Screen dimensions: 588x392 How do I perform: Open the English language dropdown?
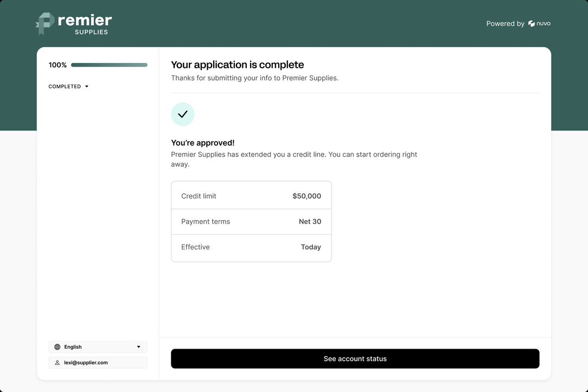point(98,347)
